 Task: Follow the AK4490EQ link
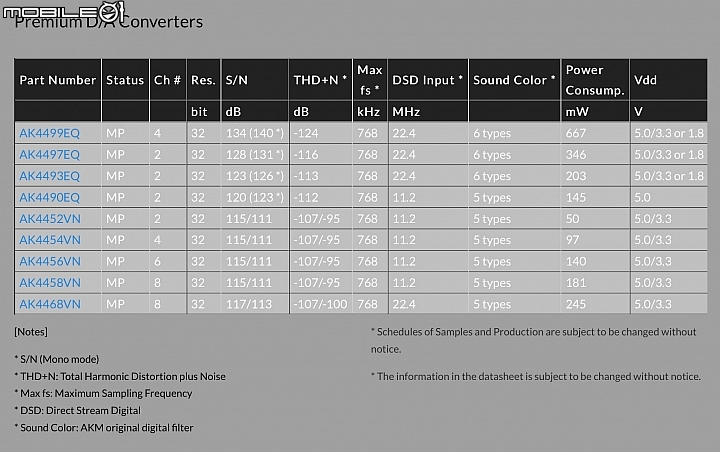click(x=49, y=198)
